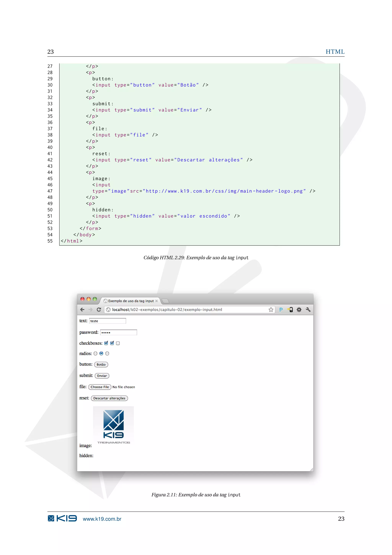Click the password field
The height and width of the screenshot is (555, 392).
click(118, 333)
